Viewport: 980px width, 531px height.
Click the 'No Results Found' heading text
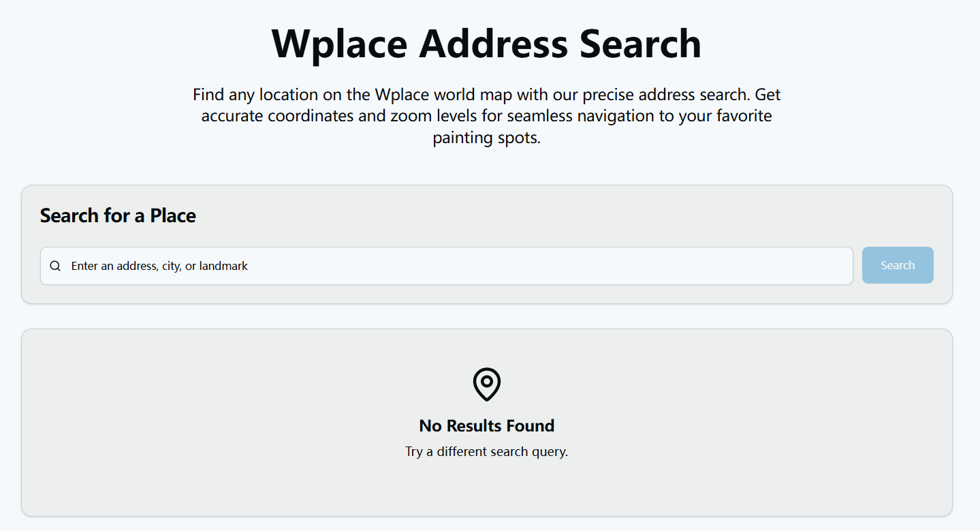(486, 425)
